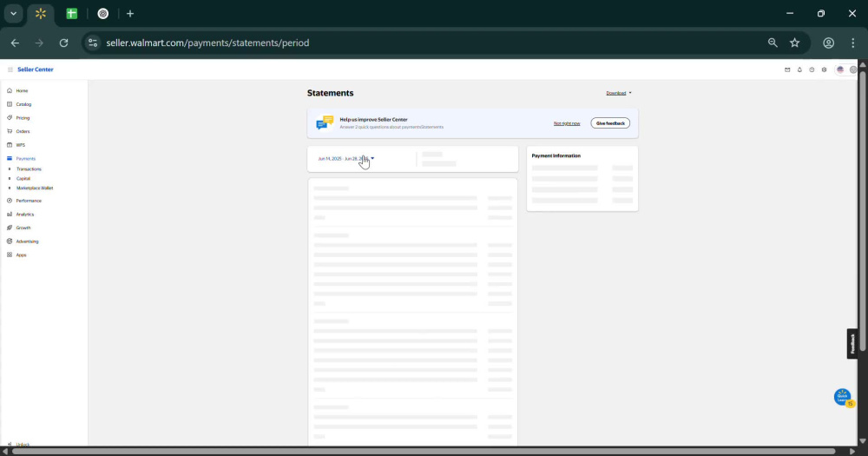Select the Payments card icon in sidebar
Image resolution: width=868 pixels, height=456 pixels.
tap(10, 158)
